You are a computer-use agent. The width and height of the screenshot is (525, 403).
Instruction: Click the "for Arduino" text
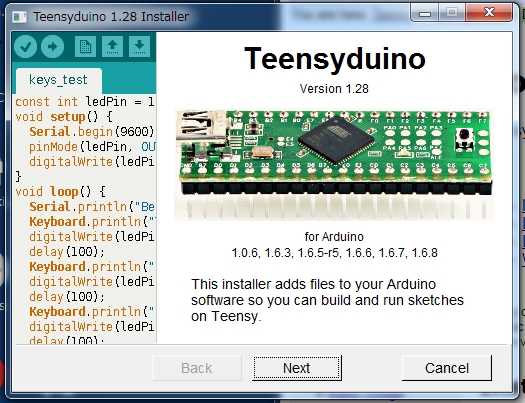pyautogui.click(x=334, y=237)
